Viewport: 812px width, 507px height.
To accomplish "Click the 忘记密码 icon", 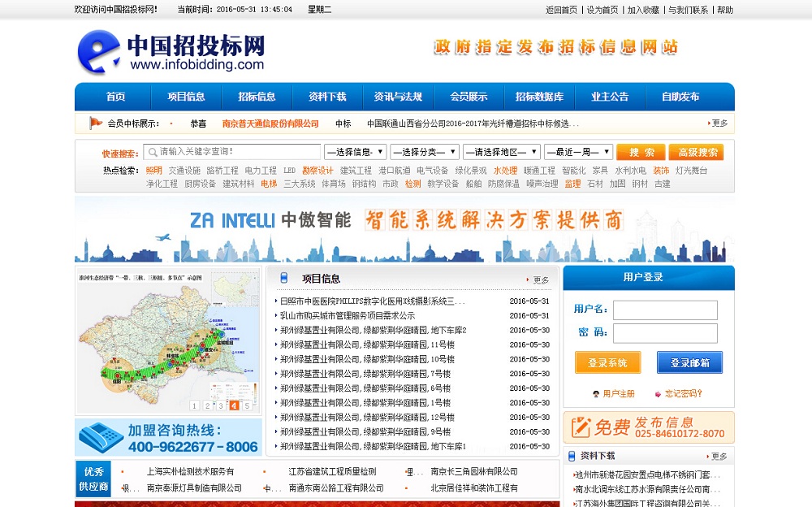I will point(657,394).
